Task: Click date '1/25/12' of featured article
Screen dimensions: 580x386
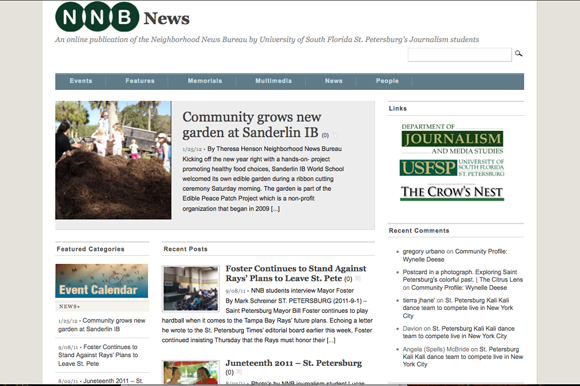Action: [x=192, y=149]
